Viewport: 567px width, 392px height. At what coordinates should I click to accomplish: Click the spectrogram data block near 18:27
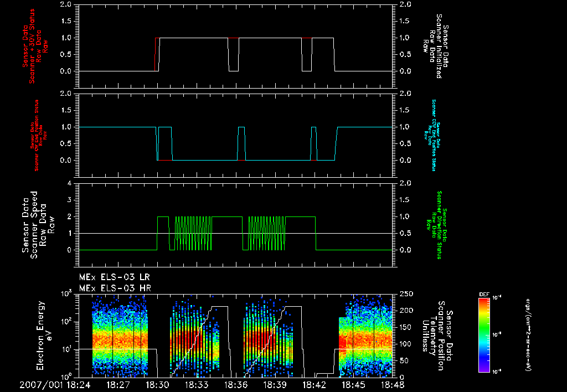[x=120, y=336]
